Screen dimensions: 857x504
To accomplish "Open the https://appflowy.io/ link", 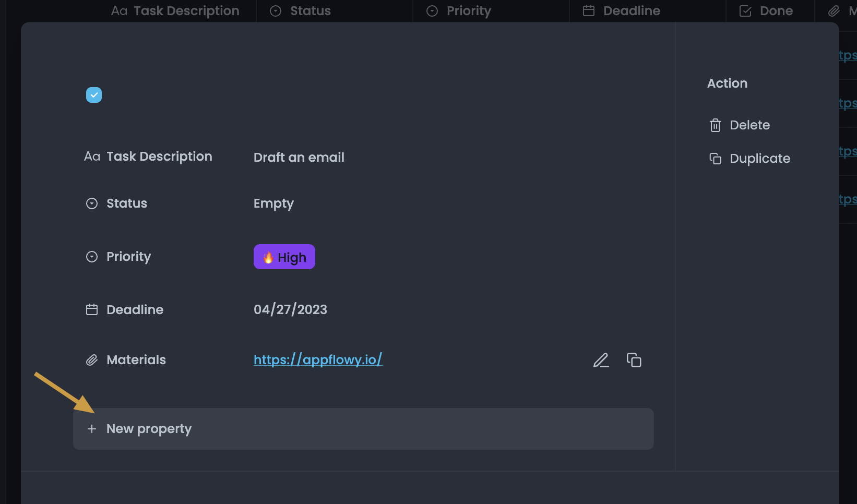I will coord(318,359).
